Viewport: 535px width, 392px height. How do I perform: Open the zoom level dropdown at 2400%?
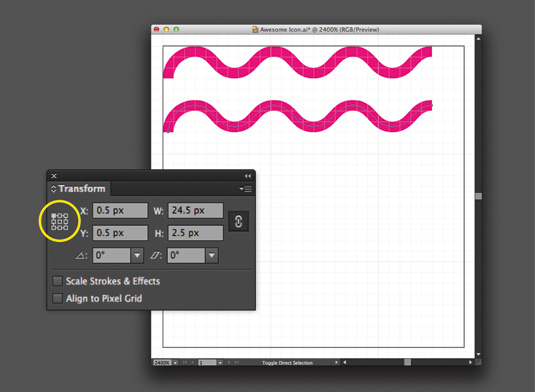[x=175, y=363]
